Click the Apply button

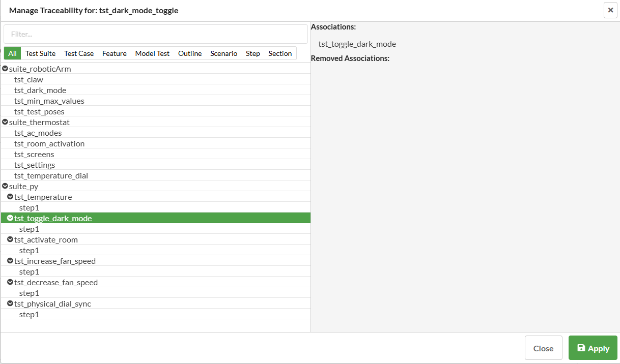(x=593, y=348)
